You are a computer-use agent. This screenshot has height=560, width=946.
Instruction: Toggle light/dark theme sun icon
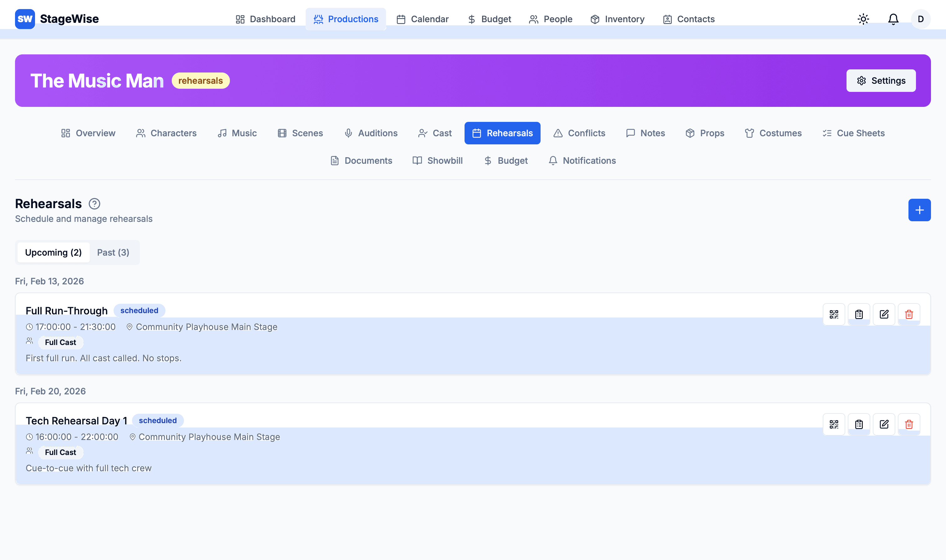pyautogui.click(x=863, y=19)
